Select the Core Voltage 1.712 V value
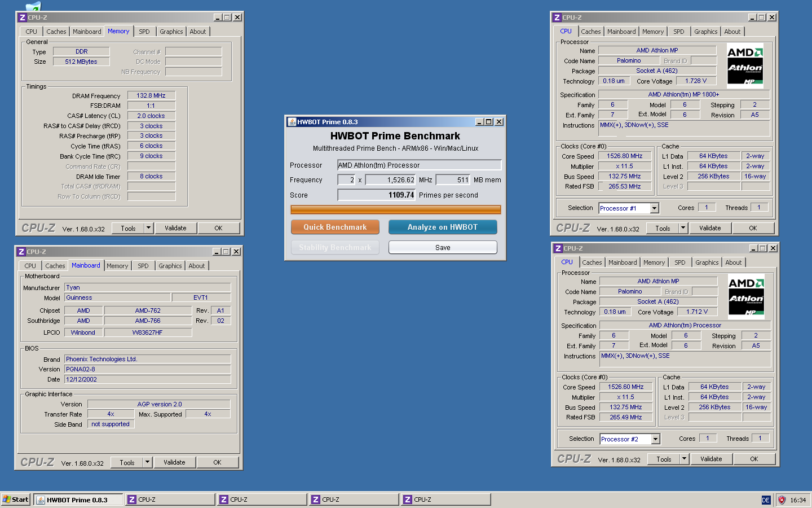The height and width of the screenshot is (508, 812). (x=696, y=312)
